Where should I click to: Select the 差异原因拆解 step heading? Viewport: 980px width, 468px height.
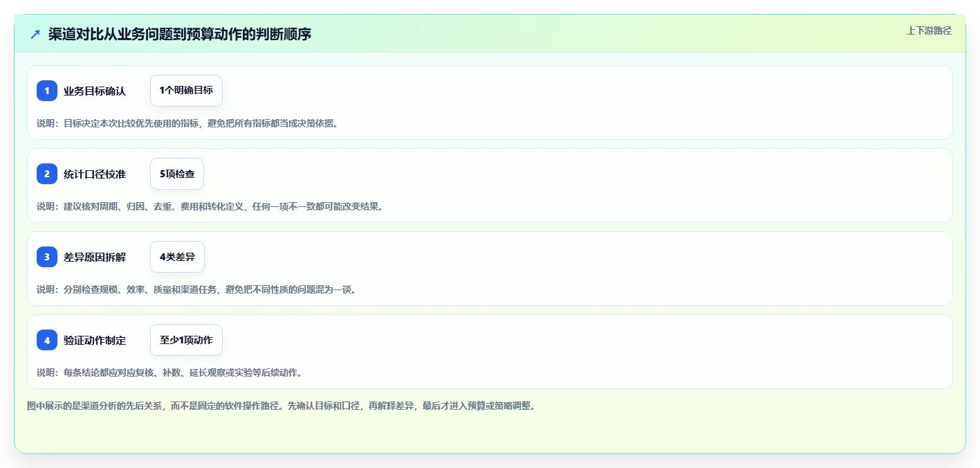[x=95, y=257]
